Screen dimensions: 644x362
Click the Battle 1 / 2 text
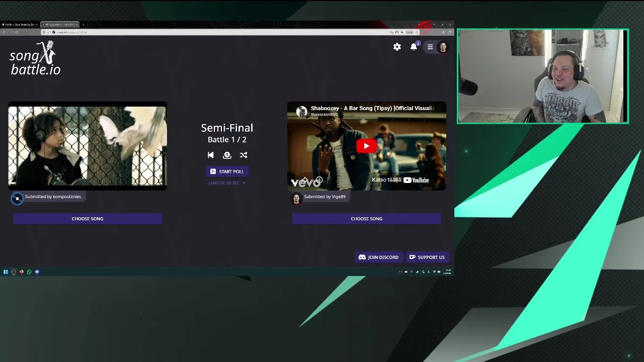[227, 140]
